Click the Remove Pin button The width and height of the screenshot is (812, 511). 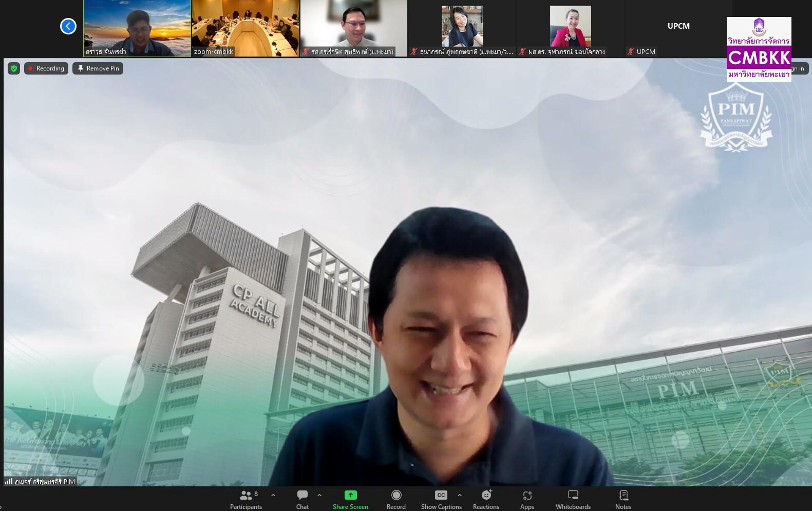point(98,68)
